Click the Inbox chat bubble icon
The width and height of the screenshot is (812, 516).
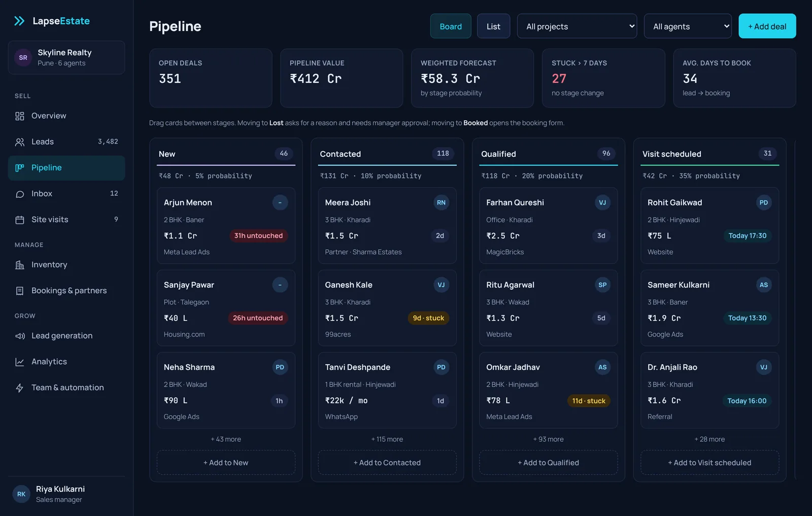[x=20, y=194]
